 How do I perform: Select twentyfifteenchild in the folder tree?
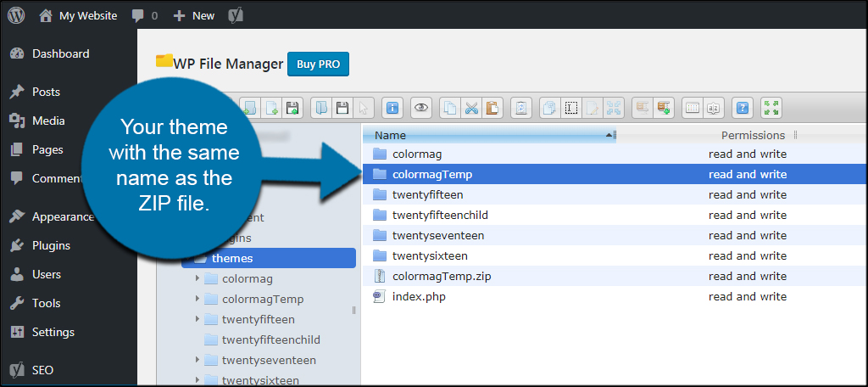[x=270, y=339]
